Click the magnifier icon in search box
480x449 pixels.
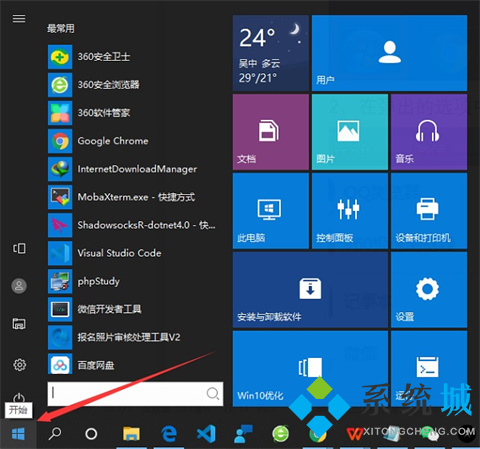click(212, 394)
